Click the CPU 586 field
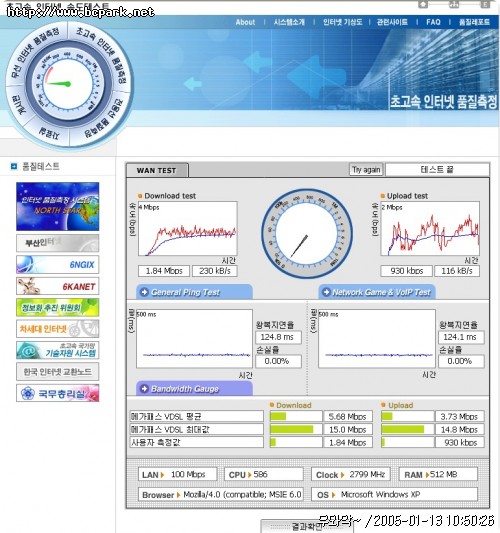This screenshot has height=533, width=500. click(x=264, y=474)
